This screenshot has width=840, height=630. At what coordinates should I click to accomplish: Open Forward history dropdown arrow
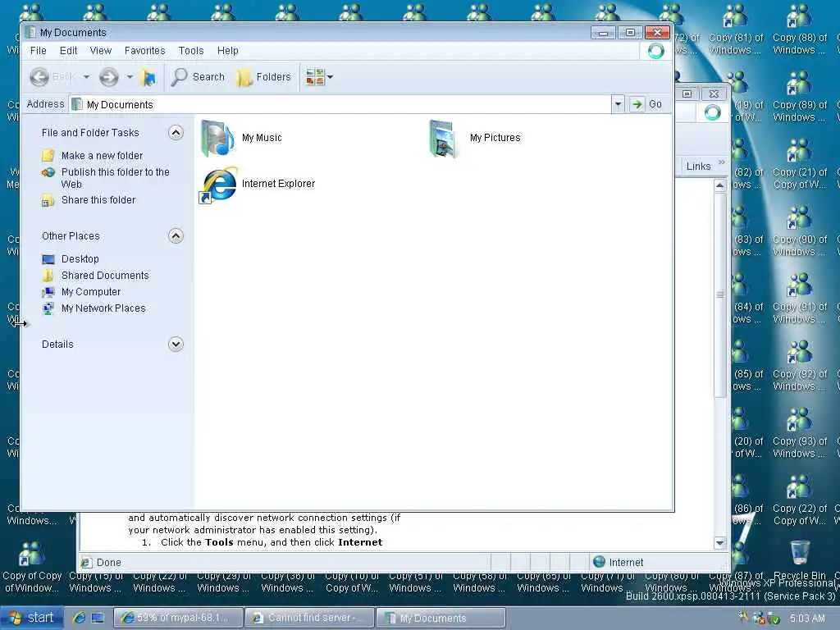point(130,77)
